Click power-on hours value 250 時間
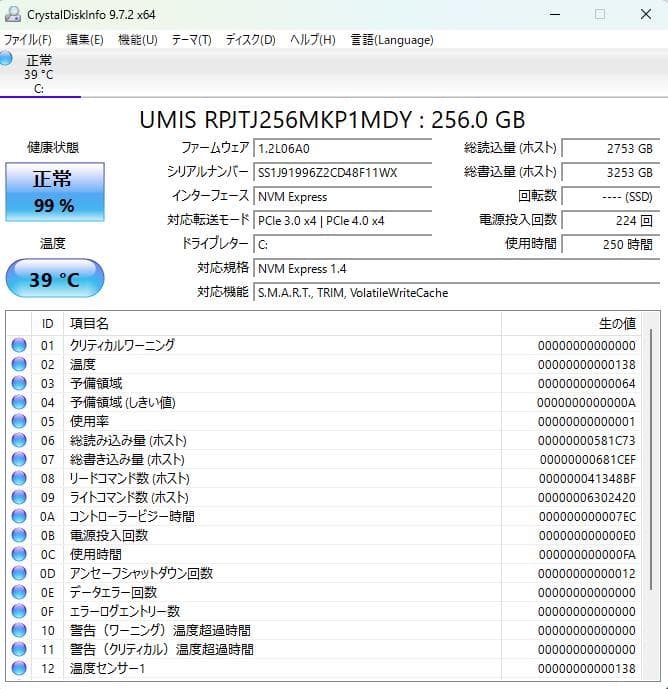The image size is (668, 689). (x=611, y=245)
